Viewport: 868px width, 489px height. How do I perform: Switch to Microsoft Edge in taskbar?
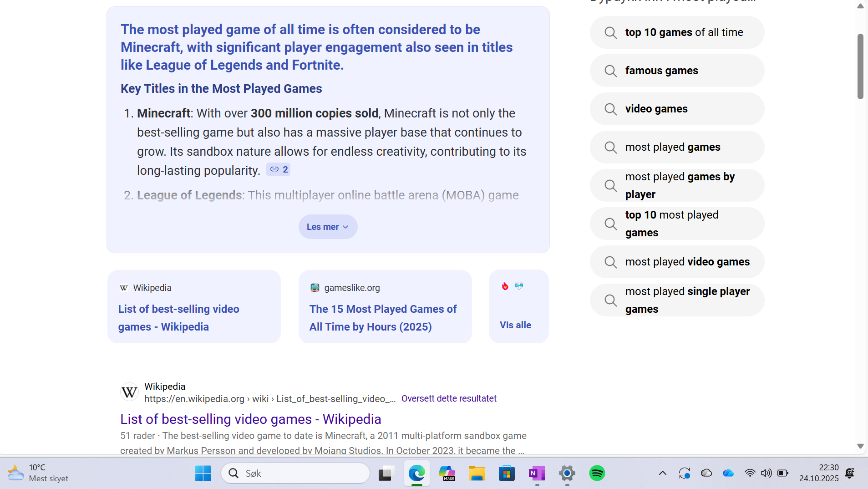pyautogui.click(x=416, y=474)
